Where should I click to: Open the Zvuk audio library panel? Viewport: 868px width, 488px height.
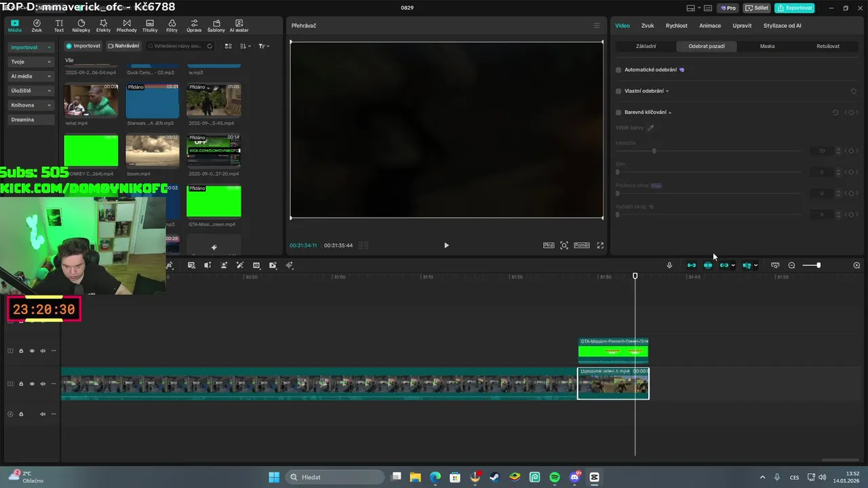(x=37, y=26)
